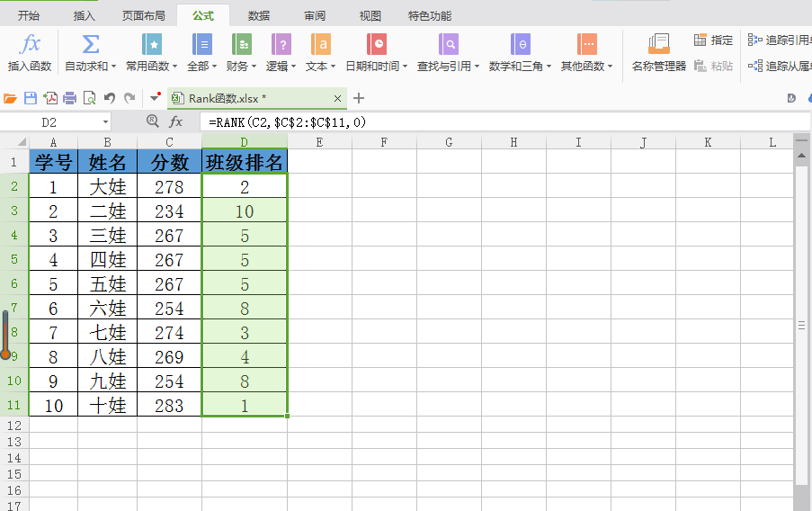Expand the 文本 dropdown arrow
The image size is (812, 511).
[x=333, y=67]
